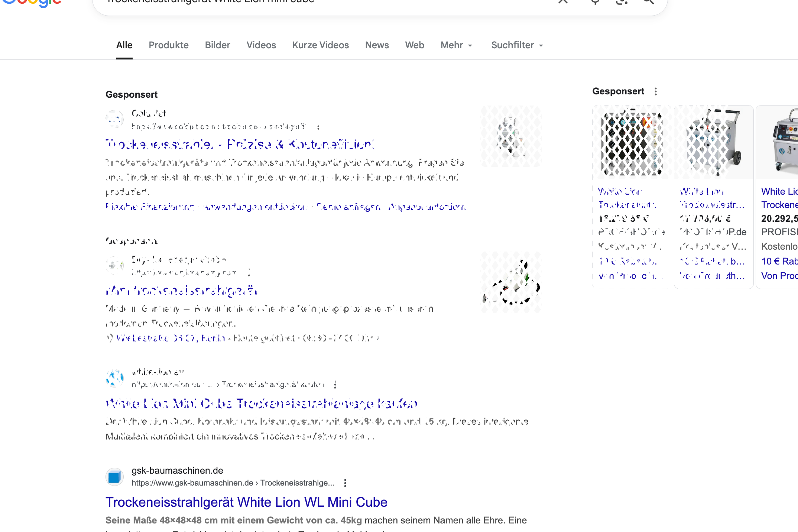
Task: Click gsk-baumaschinen.de blue favicon
Action: tap(115, 477)
